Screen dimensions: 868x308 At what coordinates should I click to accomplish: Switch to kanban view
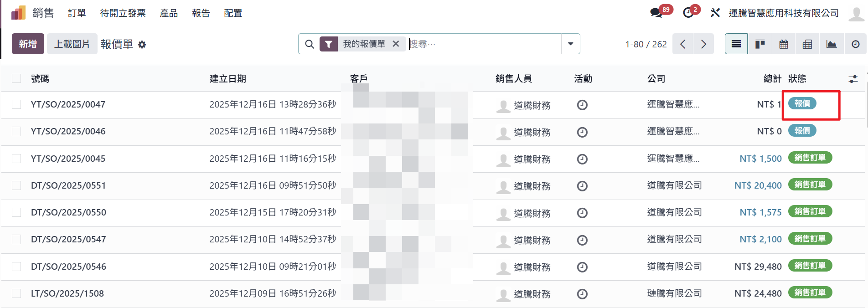click(760, 44)
